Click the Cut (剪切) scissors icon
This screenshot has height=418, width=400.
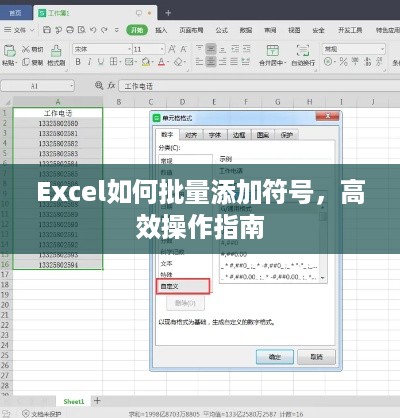26,49
